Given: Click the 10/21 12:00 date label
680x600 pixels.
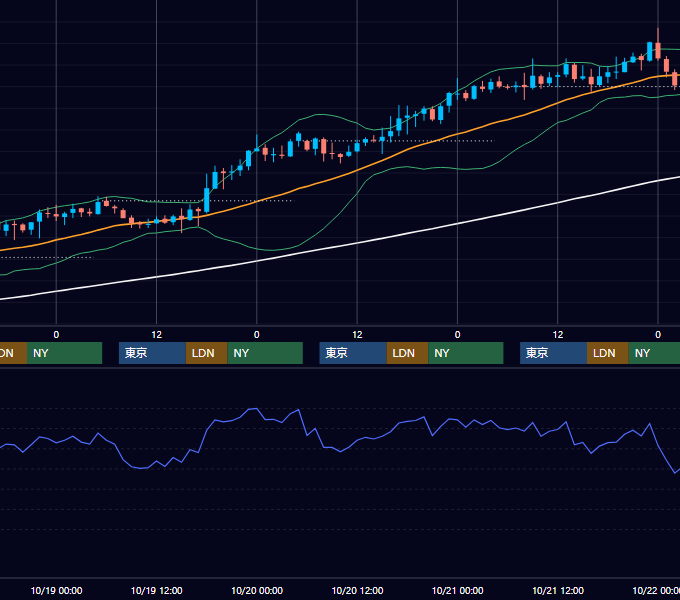Looking at the screenshot, I should click(558, 590).
